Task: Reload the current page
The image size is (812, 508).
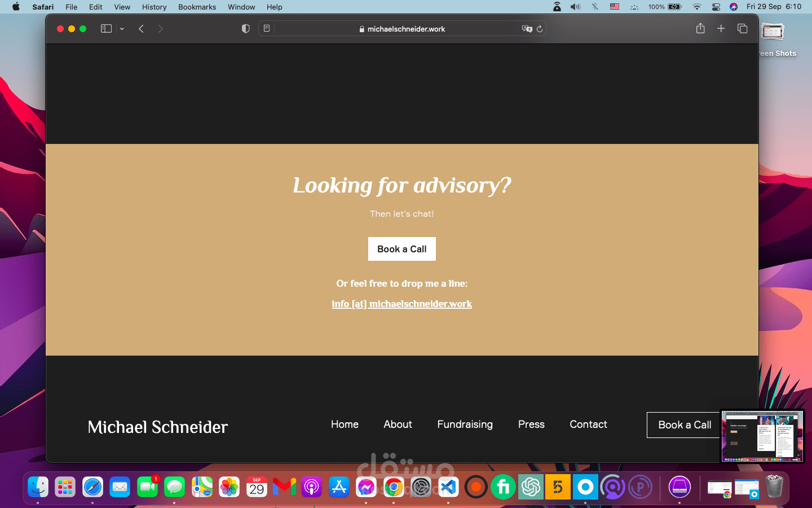Action: click(540, 29)
